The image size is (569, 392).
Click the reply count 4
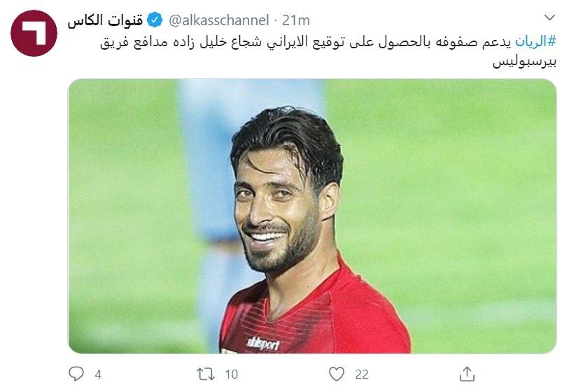98,374
